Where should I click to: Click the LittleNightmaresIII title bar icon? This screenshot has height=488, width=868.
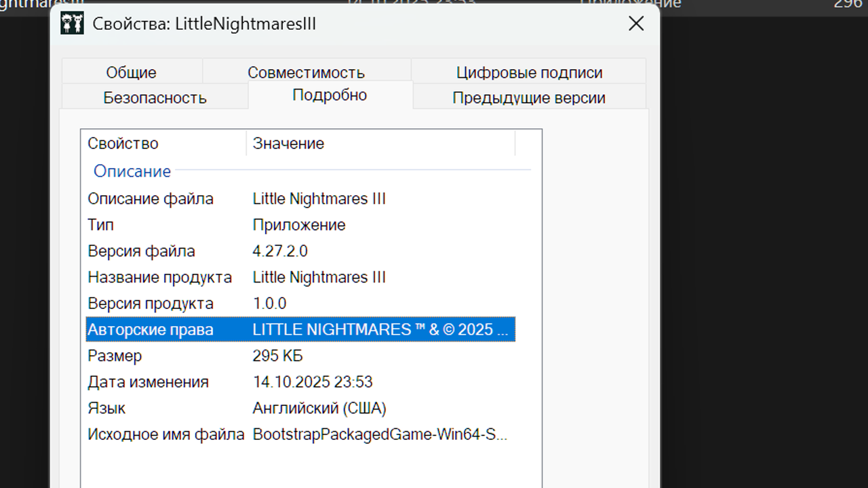pyautogui.click(x=72, y=24)
